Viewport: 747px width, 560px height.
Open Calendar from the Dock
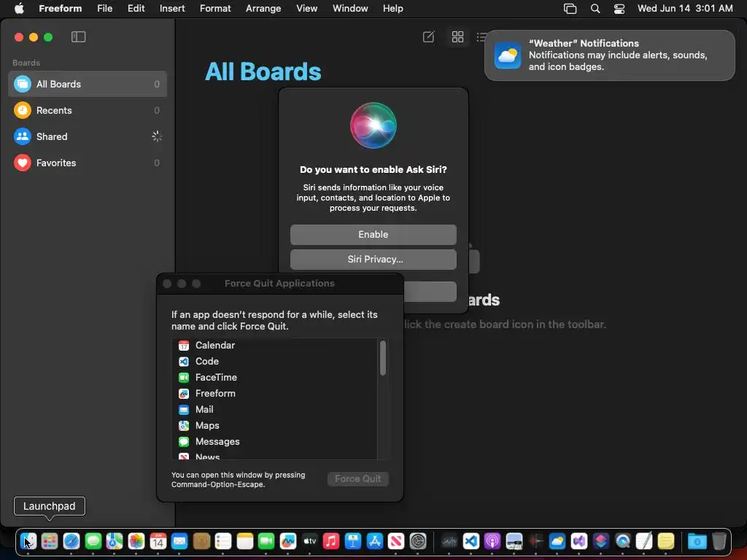158,541
